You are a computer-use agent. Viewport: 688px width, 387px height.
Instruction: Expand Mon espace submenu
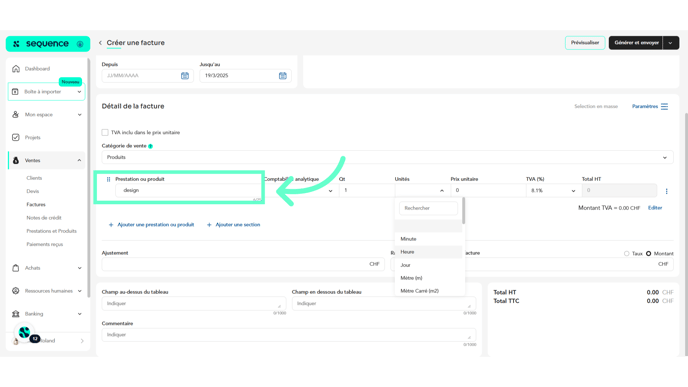[79, 115]
